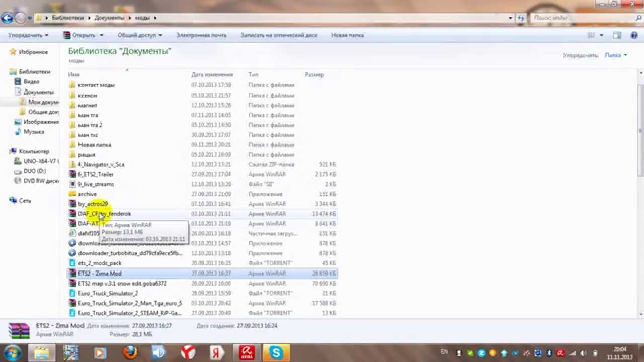Open the view options layout icon in toolbar
Viewport: 644px width, 362px height.
[x=591, y=35]
